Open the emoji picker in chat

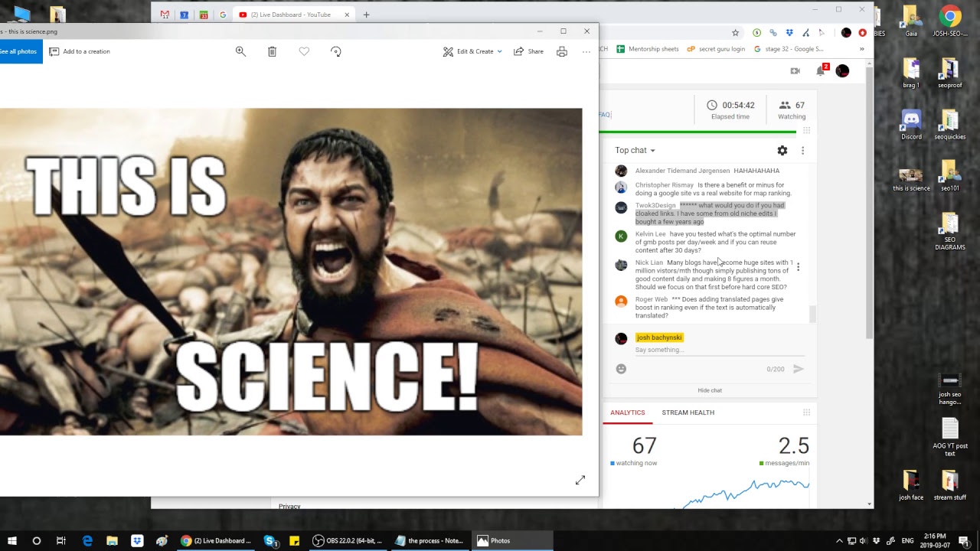coord(621,369)
